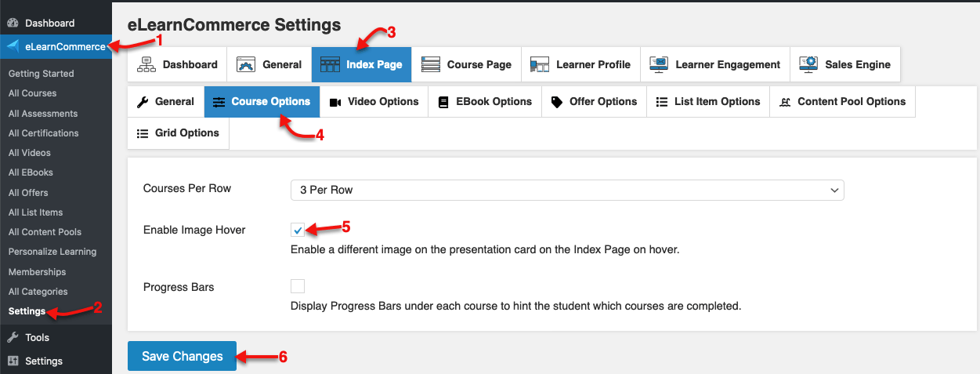Image resolution: width=980 pixels, height=374 pixels.
Task: Open the Dashboard settings tab
Action: coord(177,64)
